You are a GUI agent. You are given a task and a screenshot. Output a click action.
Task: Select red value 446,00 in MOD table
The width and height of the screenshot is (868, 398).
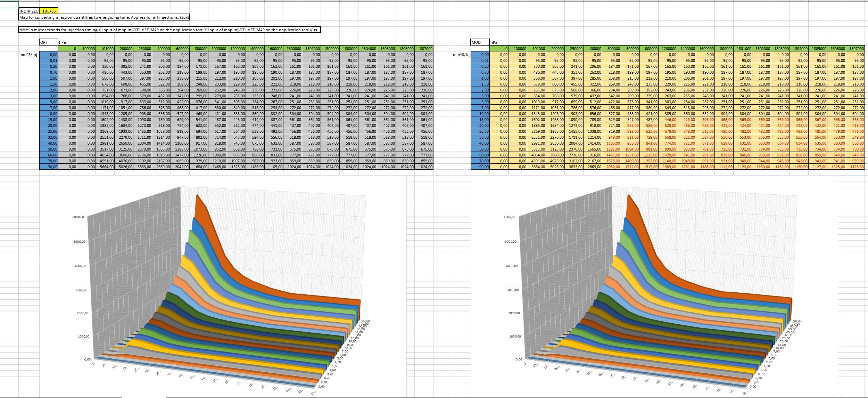click(668, 120)
